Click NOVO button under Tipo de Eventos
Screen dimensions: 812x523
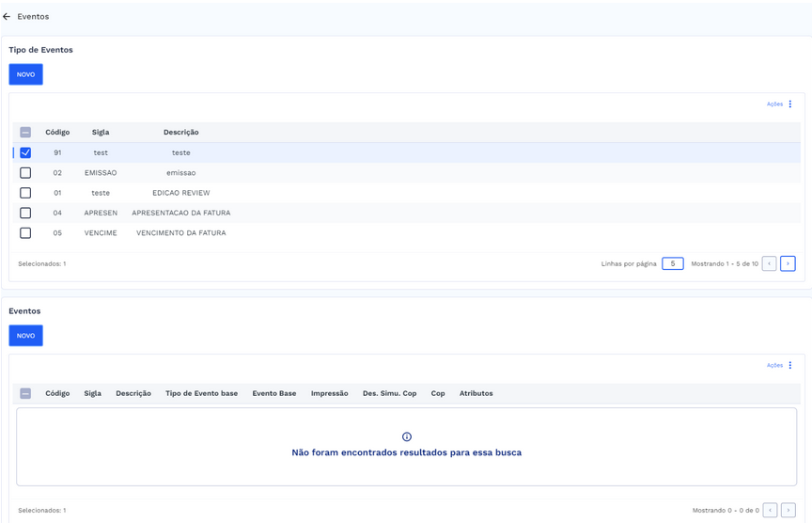tap(25, 74)
